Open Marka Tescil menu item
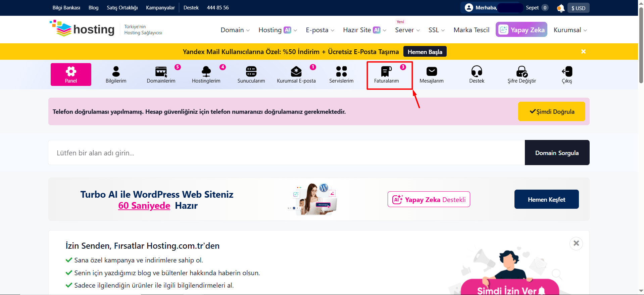This screenshot has width=644, height=295. pyautogui.click(x=472, y=30)
